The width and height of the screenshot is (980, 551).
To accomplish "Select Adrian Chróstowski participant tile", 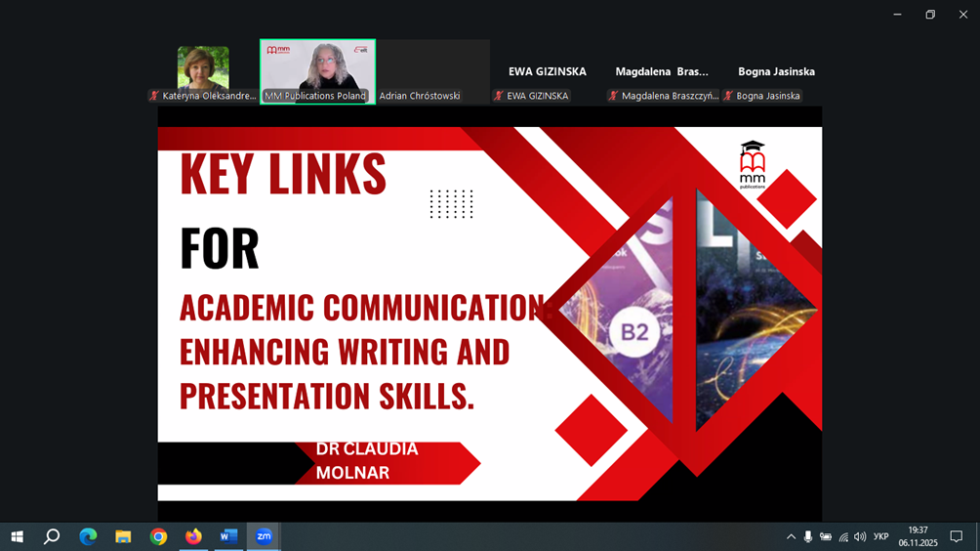I will coord(433,70).
